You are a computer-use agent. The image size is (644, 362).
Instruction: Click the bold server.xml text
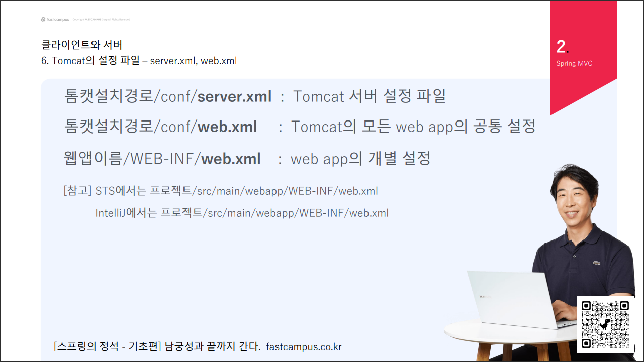pos(234,96)
